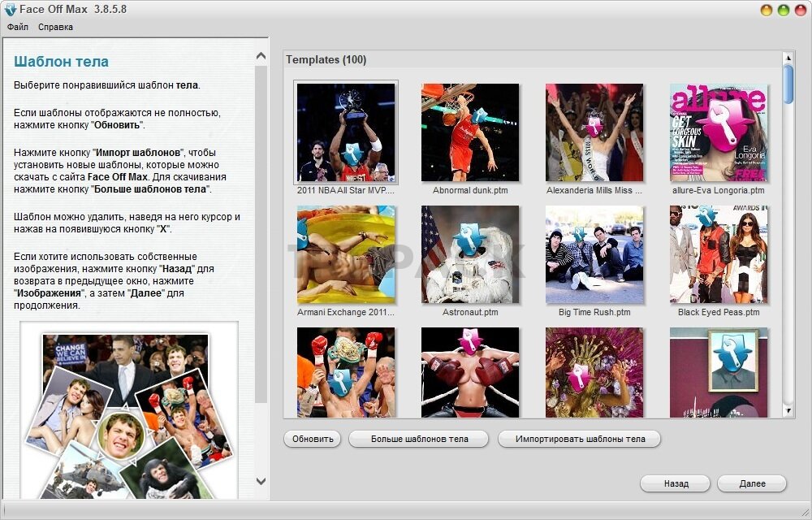The height and width of the screenshot is (520, 812).
Task: Open the Файл menu
Action: 18,27
